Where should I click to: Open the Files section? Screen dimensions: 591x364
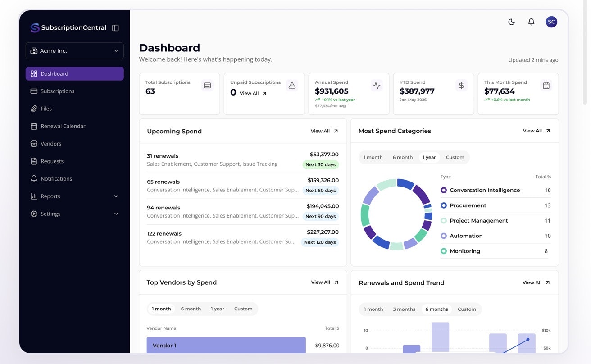(x=75, y=109)
